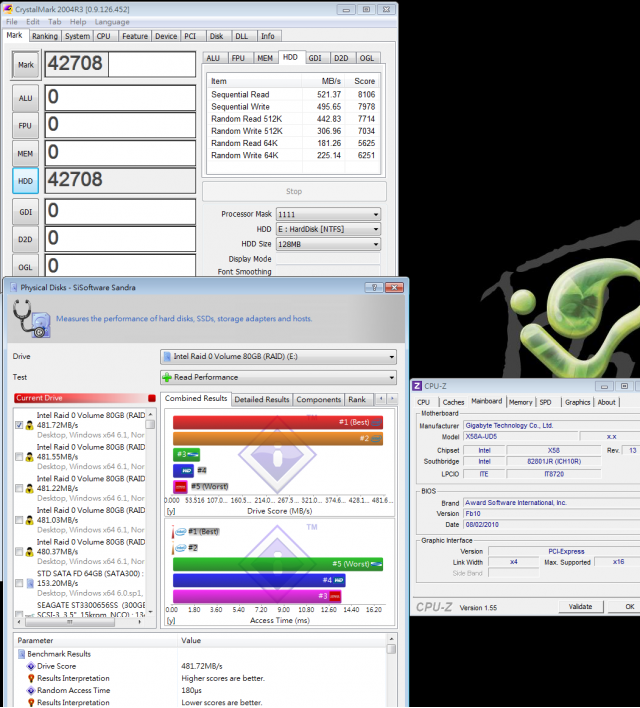
Task: Open the Sandra Drive dropdown
Action: [x=278, y=357]
